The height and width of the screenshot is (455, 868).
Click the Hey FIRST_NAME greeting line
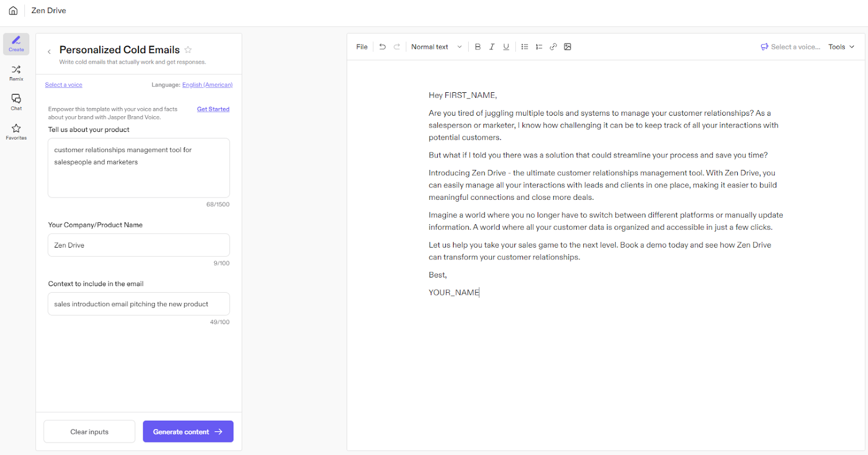pos(463,95)
